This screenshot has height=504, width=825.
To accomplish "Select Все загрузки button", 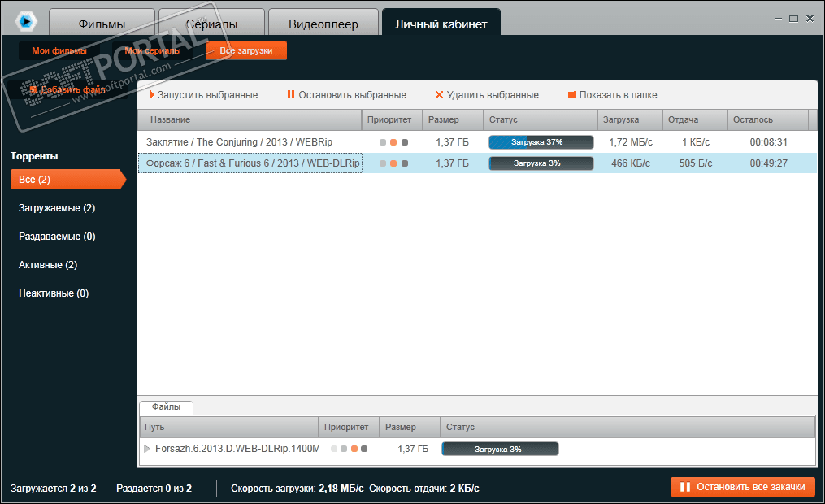I will click(x=246, y=50).
